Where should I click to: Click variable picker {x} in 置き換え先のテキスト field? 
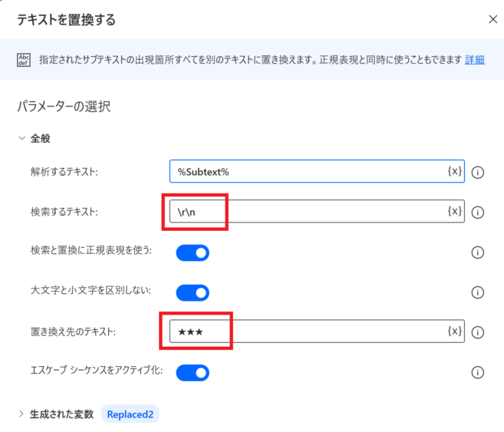click(454, 331)
